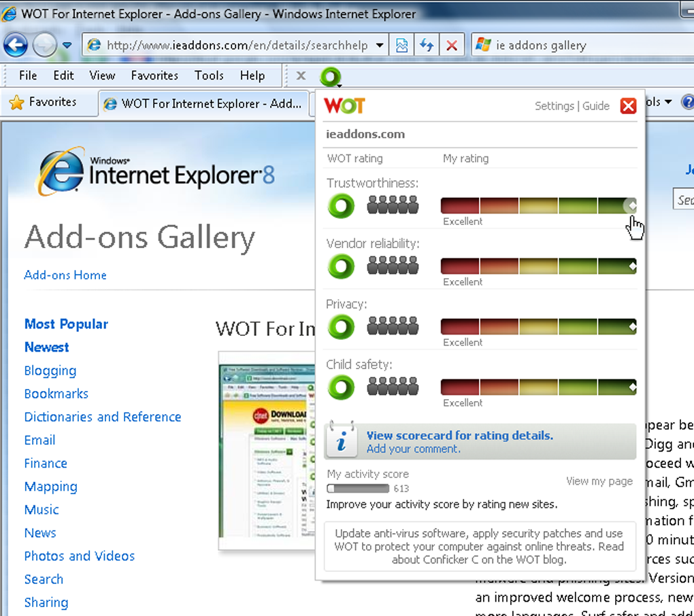Screen dimensions: 694x616
Task: Click the Conficker C blog notice
Action: tap(480, 547)
